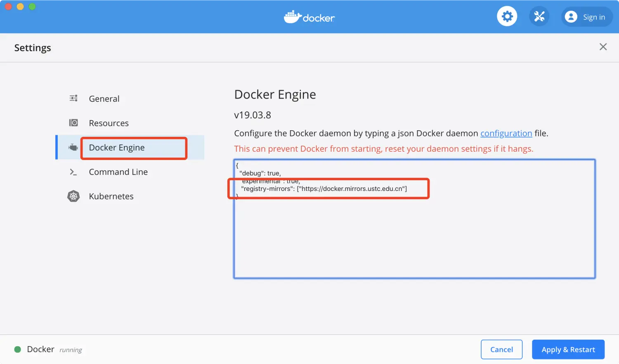The image size is (619, 364).
Task: Follow the configuration hyperlink
Action: [x=506, y=133]
